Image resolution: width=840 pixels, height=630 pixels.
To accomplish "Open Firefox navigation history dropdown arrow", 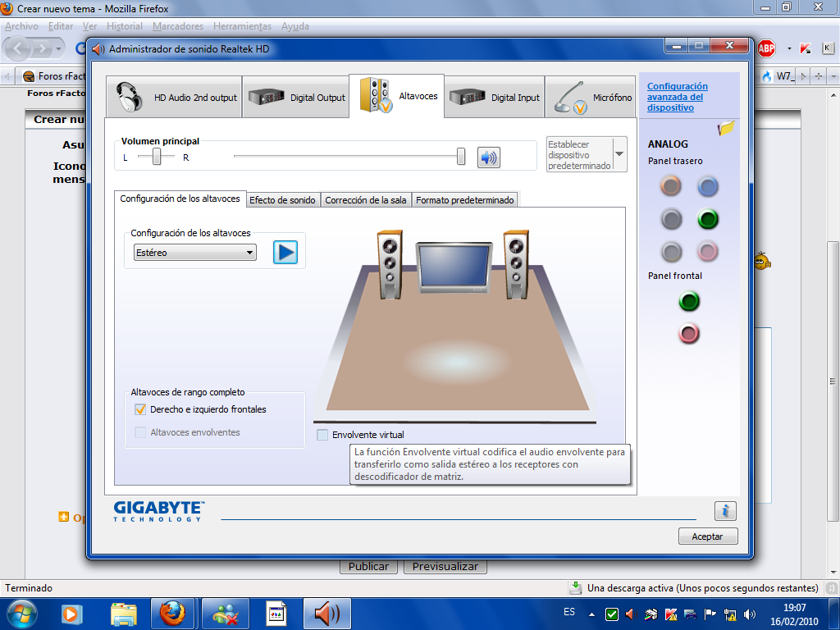I will (59, 48).
